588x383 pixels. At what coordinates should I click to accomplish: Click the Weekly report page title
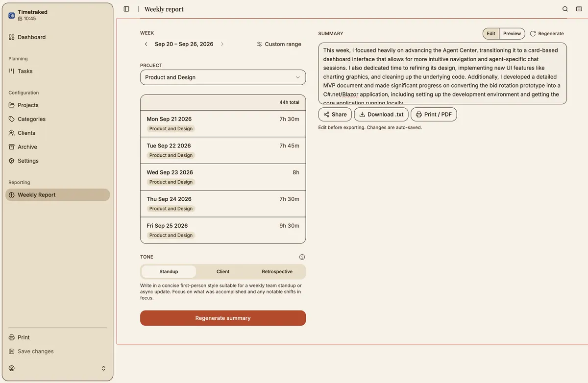[x=164, y=9]
